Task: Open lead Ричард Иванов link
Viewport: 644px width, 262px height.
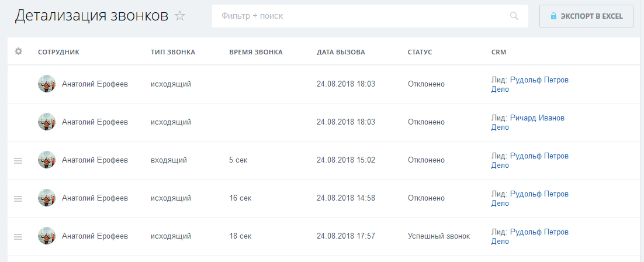Action: (537, 118)
